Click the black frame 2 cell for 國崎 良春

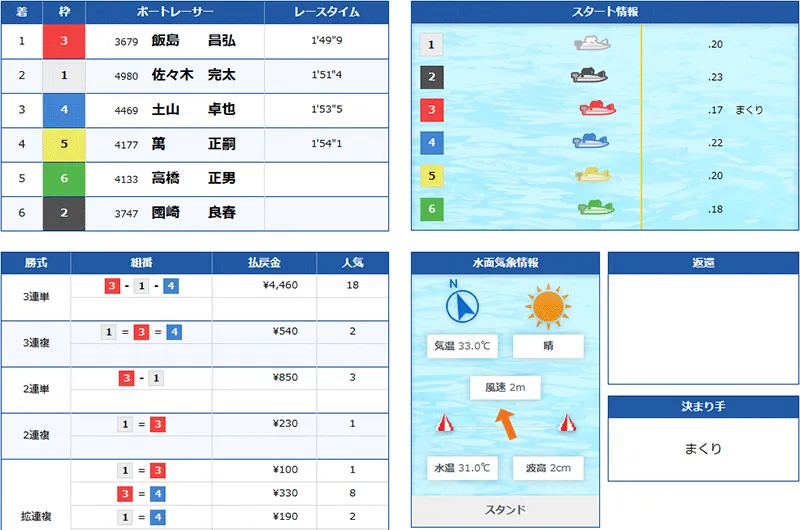point(64,213)
